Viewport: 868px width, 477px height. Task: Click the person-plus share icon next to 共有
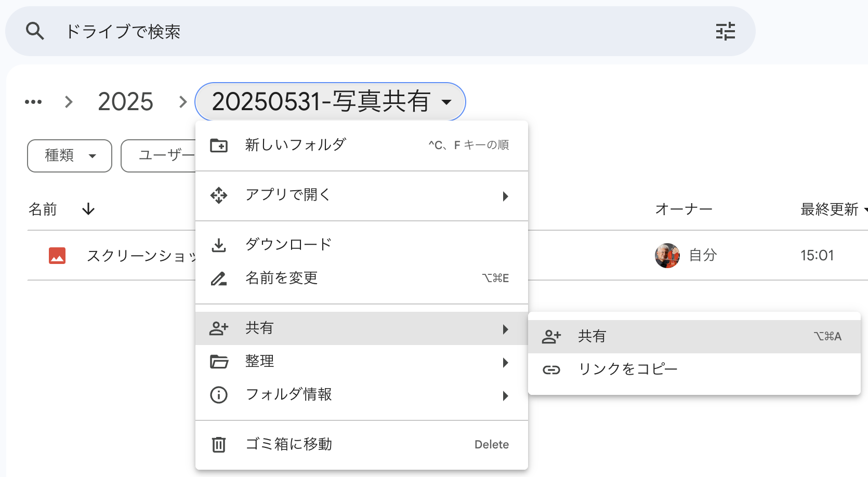pyautogui.click(x=219, y=328)
